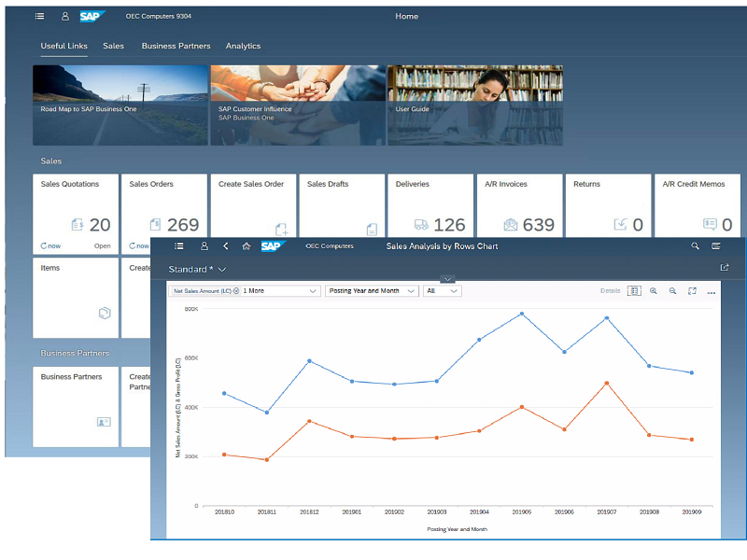Expand the chart to full screen
The image size is (747, 560).
(692, 291)
